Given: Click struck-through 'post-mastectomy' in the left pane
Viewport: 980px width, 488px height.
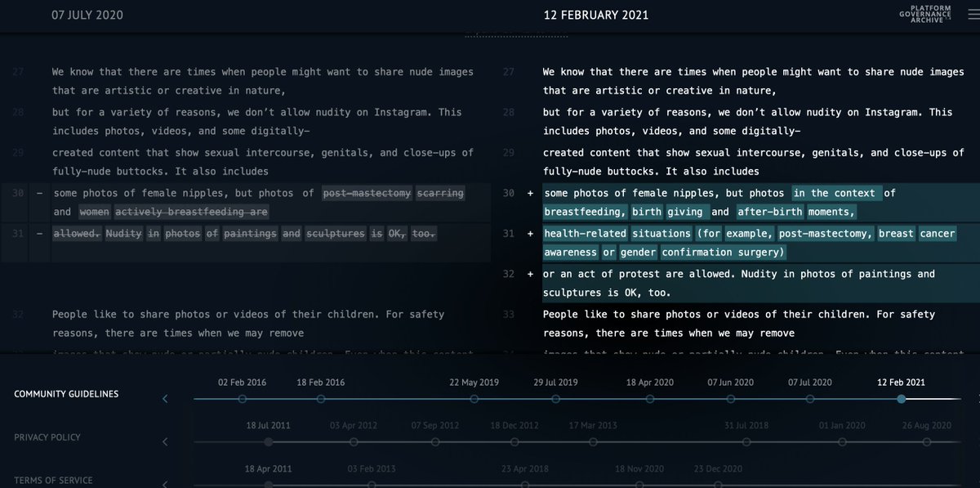Looking at the screenshot, I should (367, 194).
